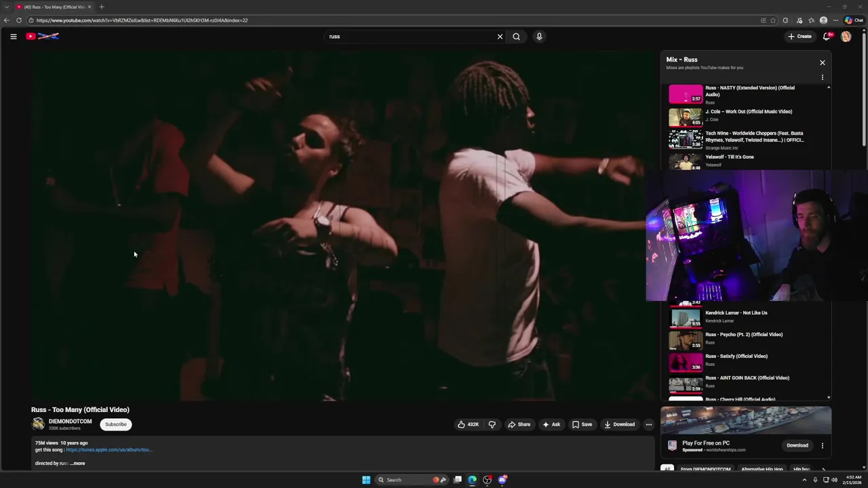Close the Russ - Too Many tab
868x488 pixels.
click(x=89, y=7)
